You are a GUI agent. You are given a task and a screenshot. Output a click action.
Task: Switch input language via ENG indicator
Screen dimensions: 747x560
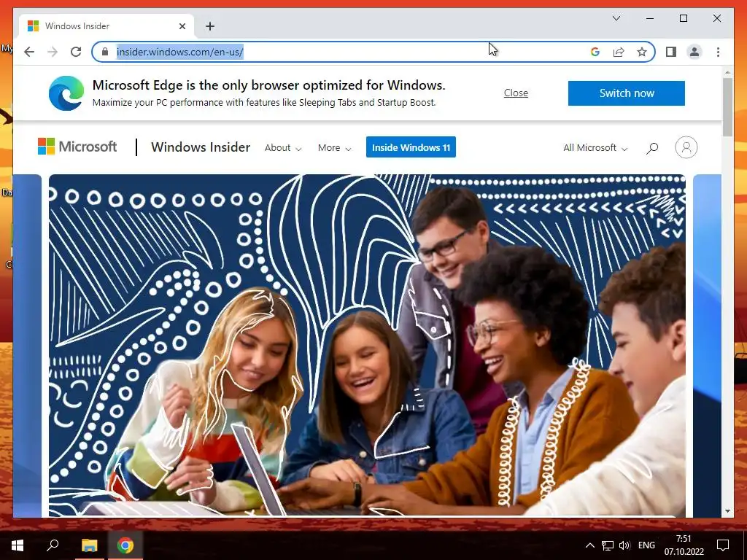coord(646,545)
